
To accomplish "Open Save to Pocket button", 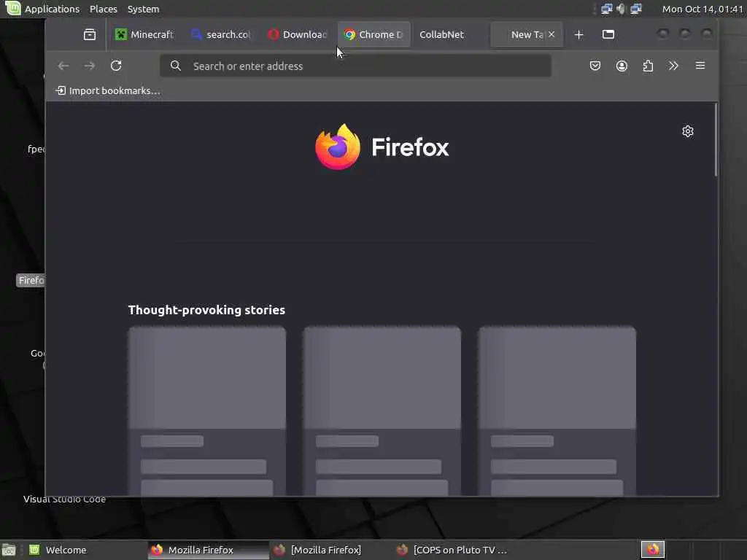I will coord(595,66).
